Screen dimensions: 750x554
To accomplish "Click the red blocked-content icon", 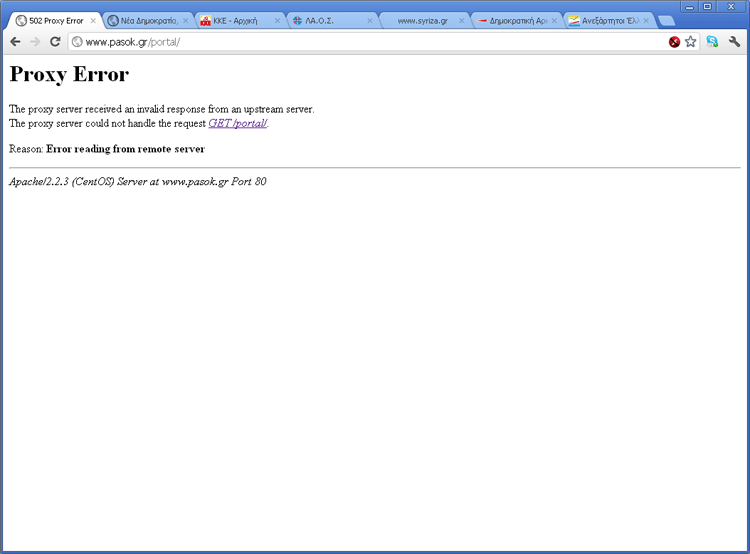I will coord(674,42).
